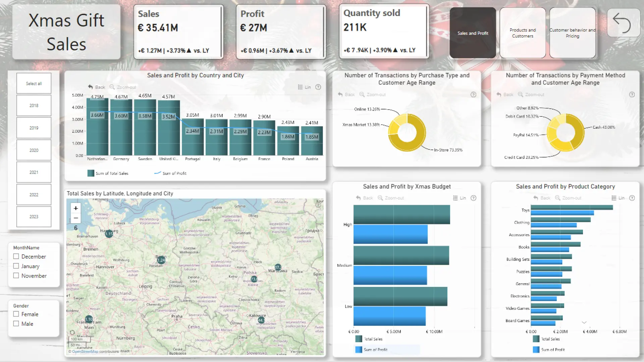Viewport: 644px width, 362px height.
Task: Click Zoom-out in Product Category chart
Action: [x=568, y=198]
